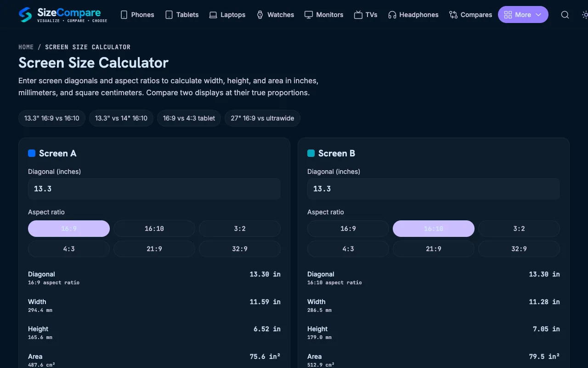Apply the 27" 16:9 vs ultrawide preset
The image size is (588, 368).
click(x=262, y=118)
